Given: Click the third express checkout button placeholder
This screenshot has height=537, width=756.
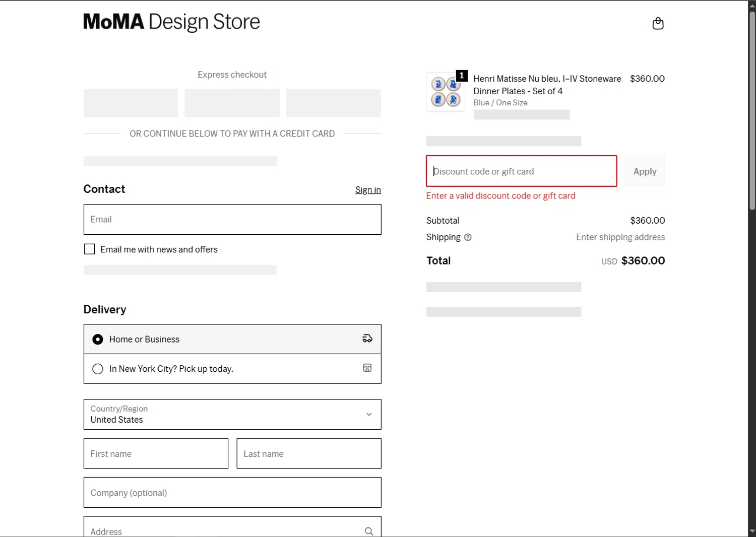Looking at the screenshot, I should (x=334, y=103).
